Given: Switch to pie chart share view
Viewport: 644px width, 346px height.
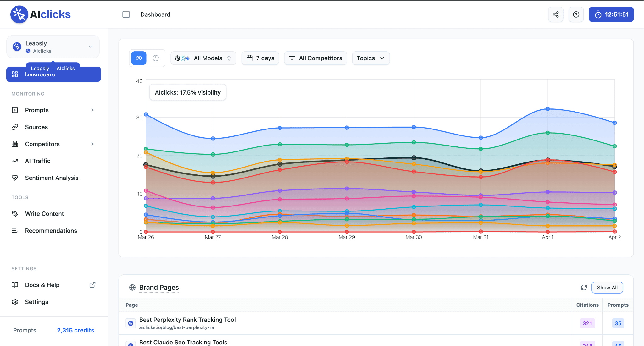Looking at the screenshot, I should [156, 58].
